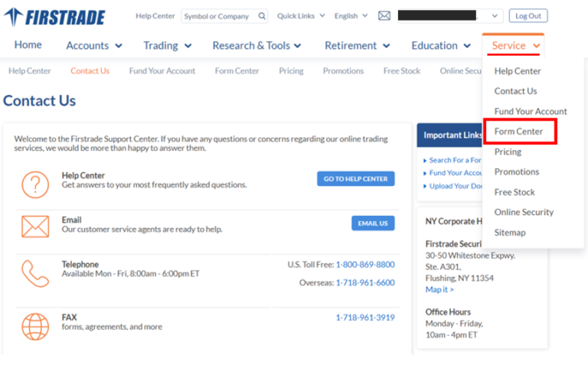Call the U.S. toll free number link

click(x=364, y=265)
